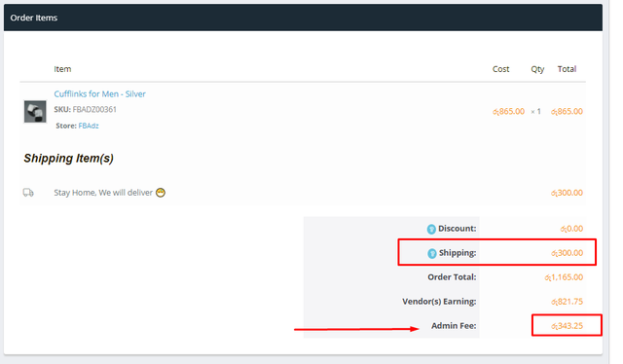The height and width of the screenshot is (364, 623).
Task: Click the Vendor(s) Earning label
Action: [439, 301]
